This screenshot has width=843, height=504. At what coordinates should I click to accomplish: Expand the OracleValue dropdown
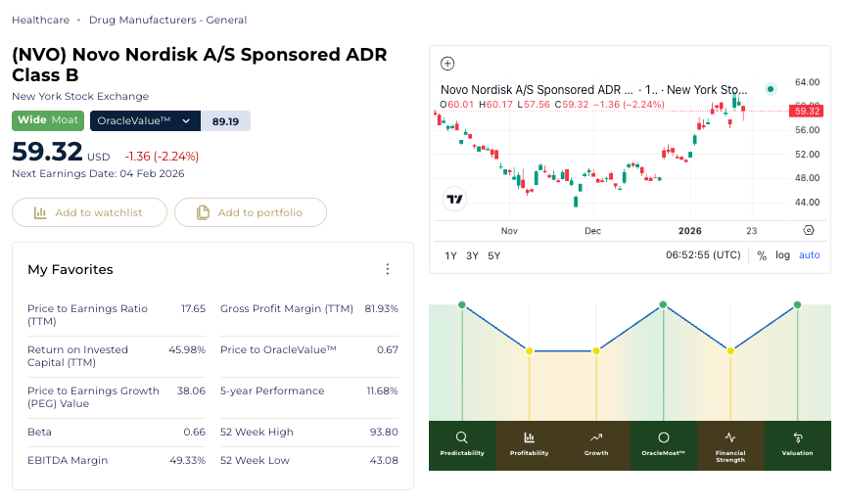click(x=185, y=121)
